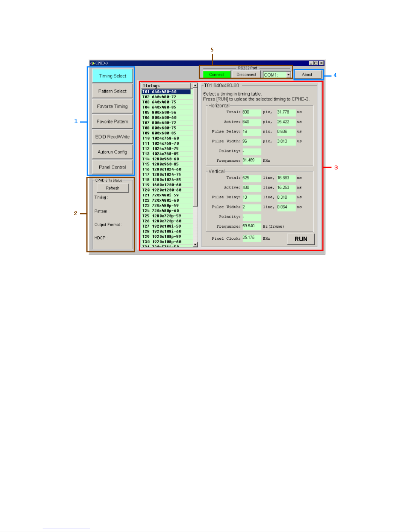This screenshot has width=411, height=532.
Task: Click the Horizontal Active pix field 640
Action: pos(252,122)
